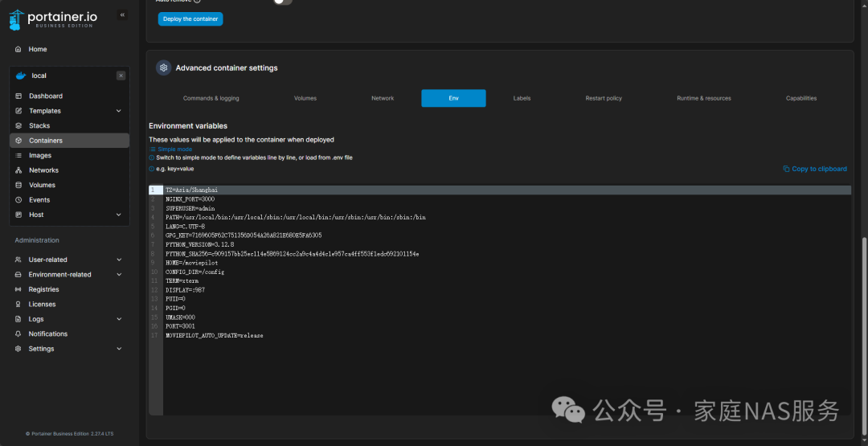Click the CONFIG_DIR=/config line
868x446 pixels.
(194, 272)
